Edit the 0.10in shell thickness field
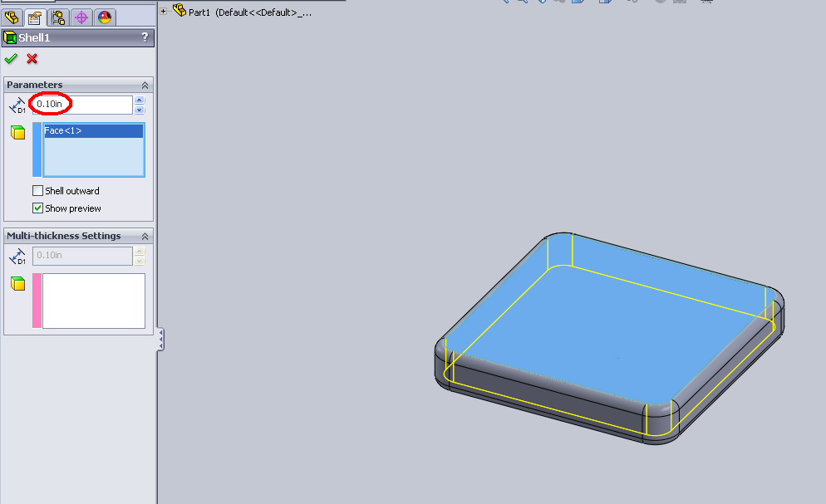The image size is (826, 504). coord(82,104)
